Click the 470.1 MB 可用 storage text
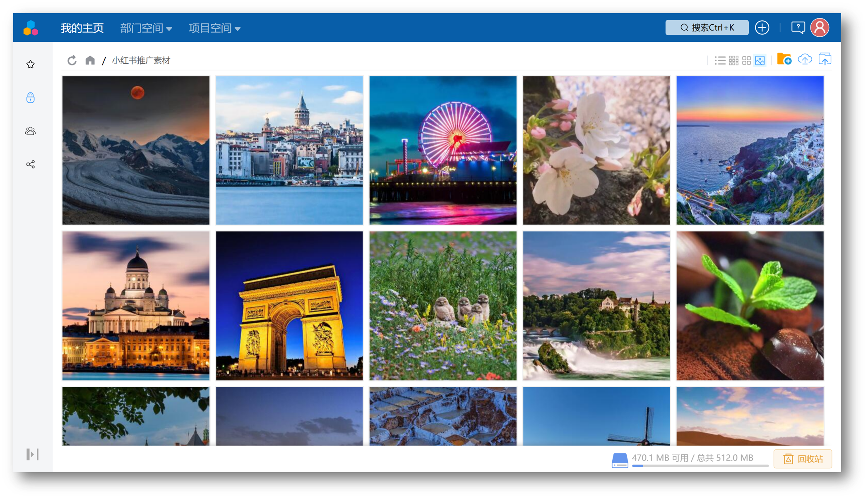This screenshot has height=499, width=868. [660, 458]
